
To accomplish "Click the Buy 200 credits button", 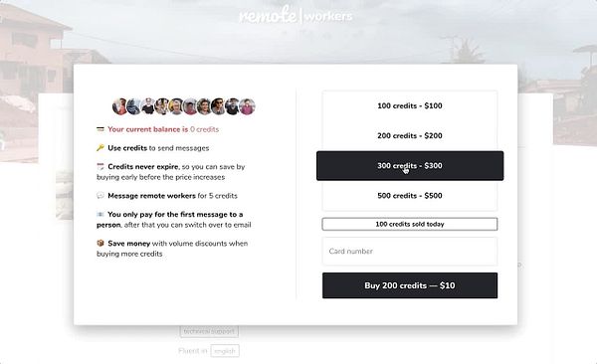I will [410, 285].
